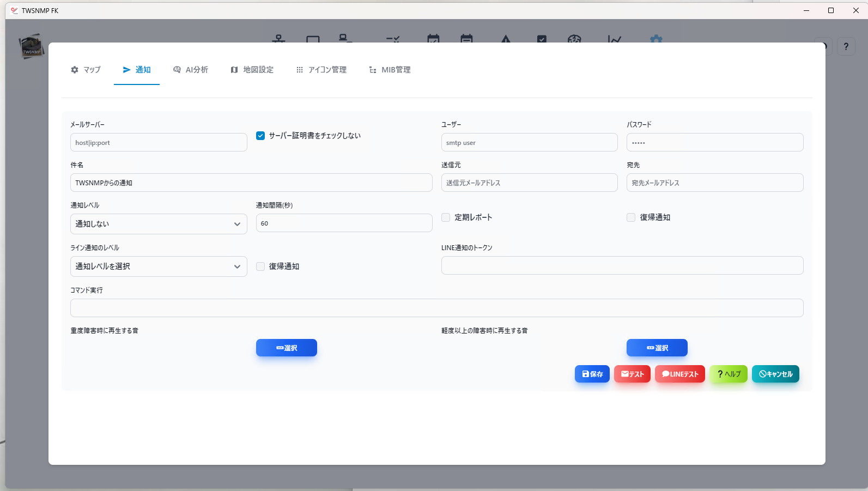Screen dimensions: 868x491
Task: Save settings with the 保存 button
Action: (x=592, y=374)
